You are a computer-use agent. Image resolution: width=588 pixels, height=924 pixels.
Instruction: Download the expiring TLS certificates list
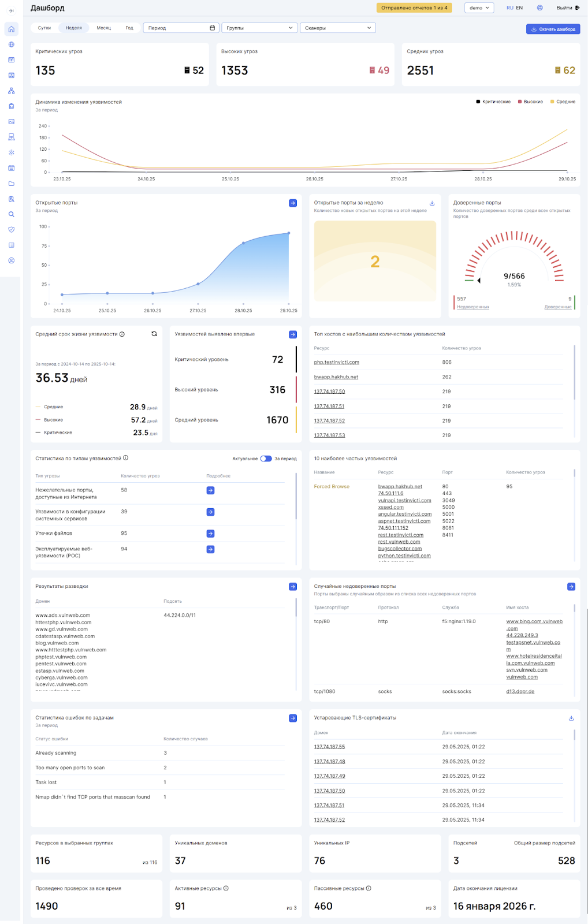tap(571, 718)
